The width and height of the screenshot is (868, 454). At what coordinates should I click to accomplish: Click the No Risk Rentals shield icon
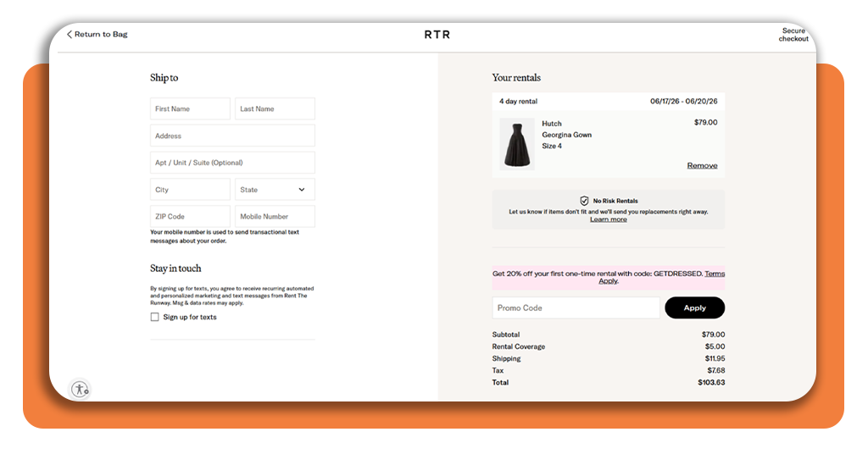pos(584,201)
